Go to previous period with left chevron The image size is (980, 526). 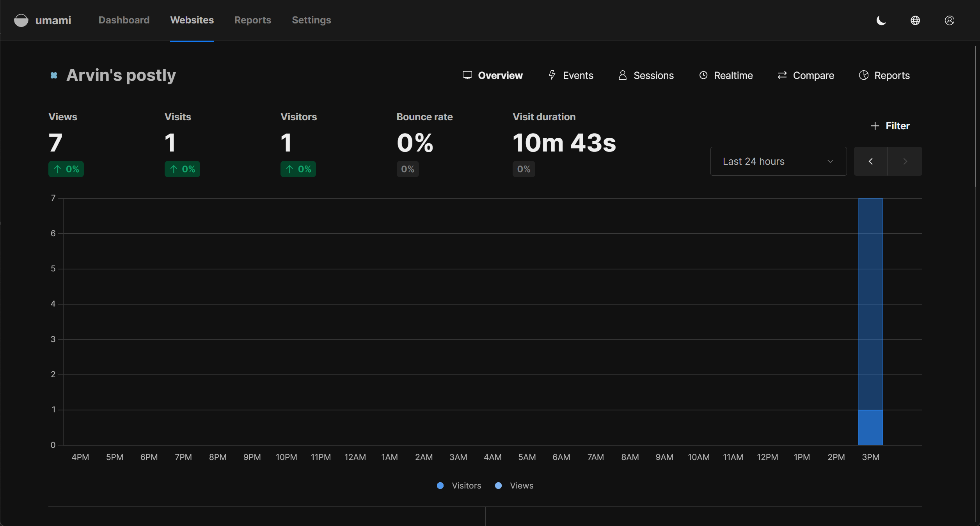click(871, 161)
